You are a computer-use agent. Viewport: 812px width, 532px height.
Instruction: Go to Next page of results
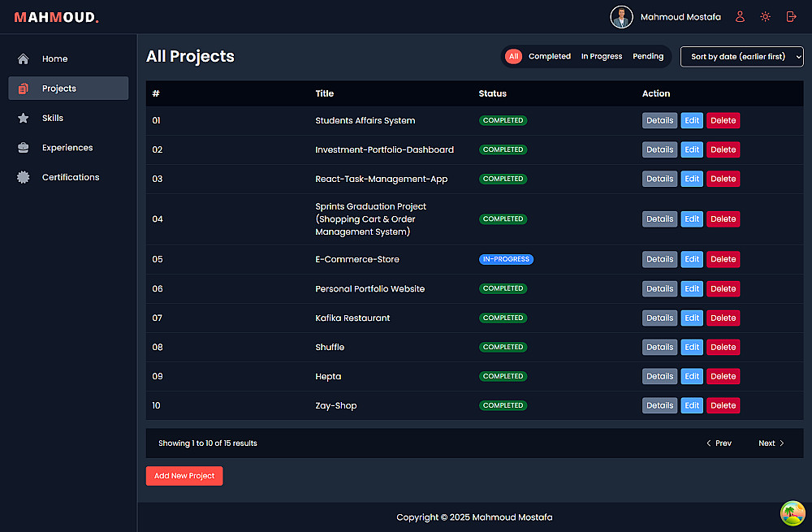[x=771, y=443]
